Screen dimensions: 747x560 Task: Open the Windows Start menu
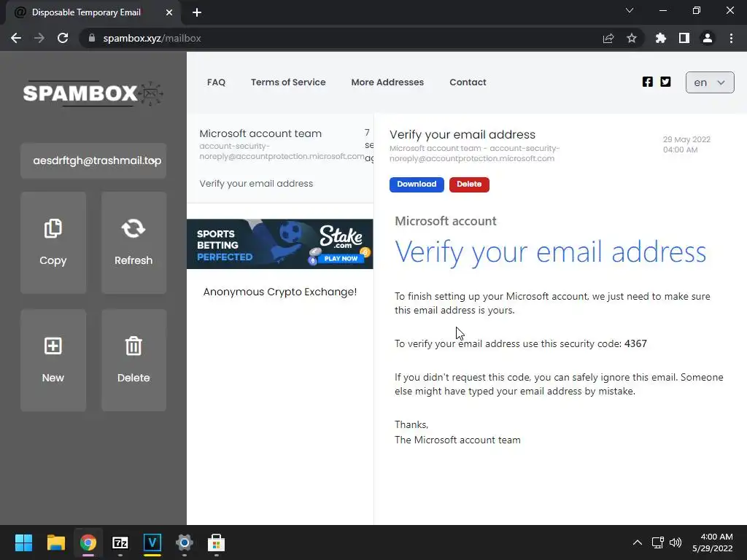coord(23,542)
